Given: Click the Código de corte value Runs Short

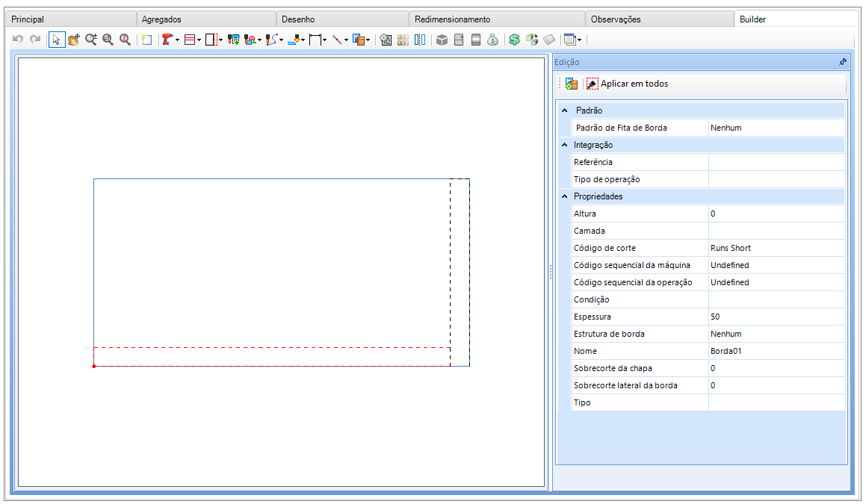Looking at the screenshot, I should click(x=730, y=249).
